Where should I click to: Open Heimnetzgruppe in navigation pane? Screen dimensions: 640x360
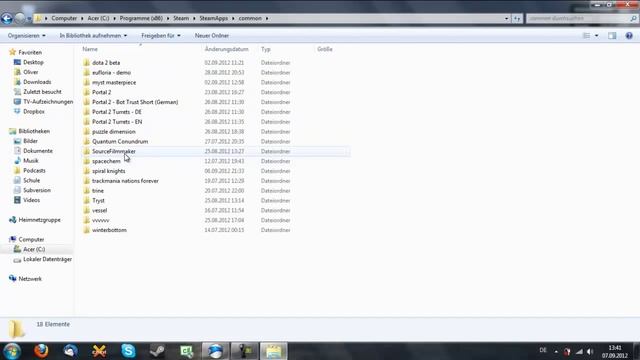pos(39,220)
